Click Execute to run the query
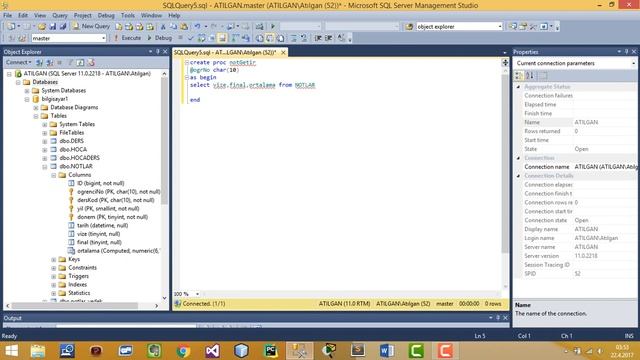 [127, 38]
